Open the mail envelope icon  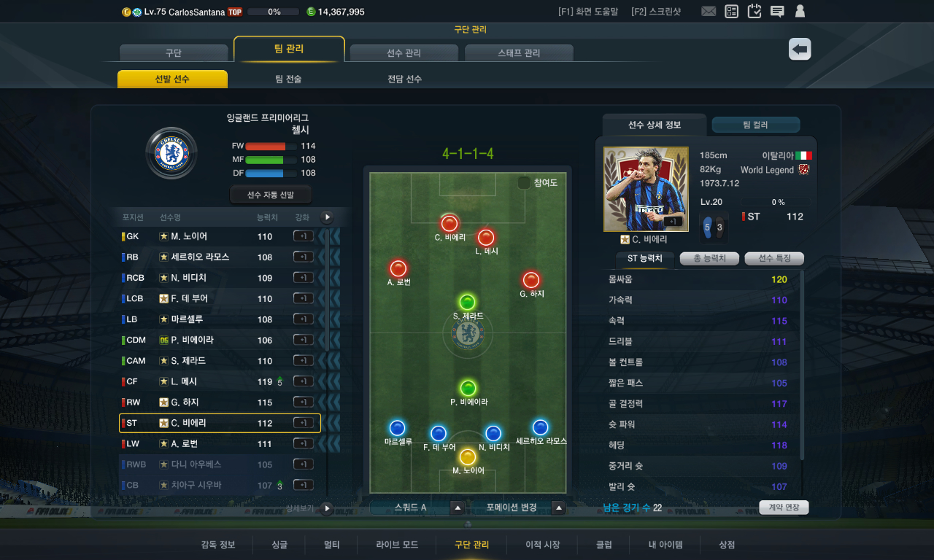click(x=709, y=12)
